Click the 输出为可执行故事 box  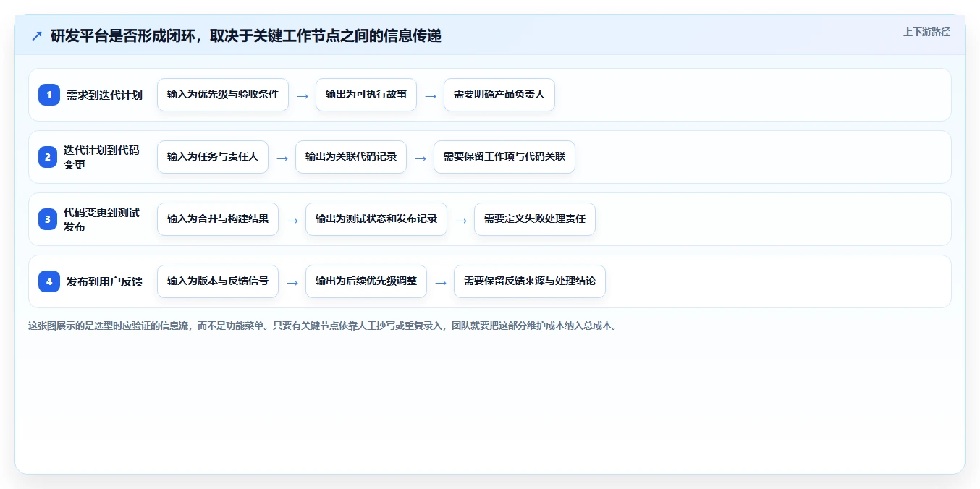click(366, 95)
